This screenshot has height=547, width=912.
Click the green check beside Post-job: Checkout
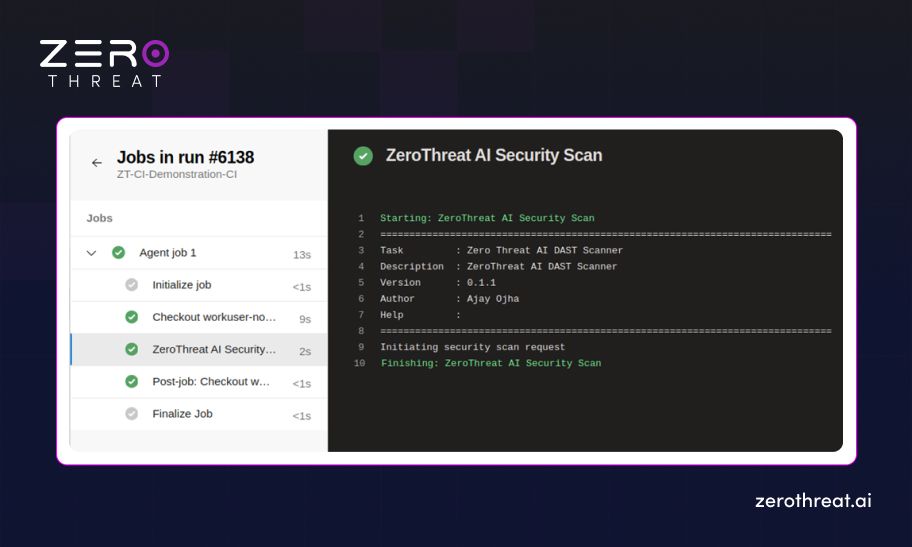click(132, 381)
